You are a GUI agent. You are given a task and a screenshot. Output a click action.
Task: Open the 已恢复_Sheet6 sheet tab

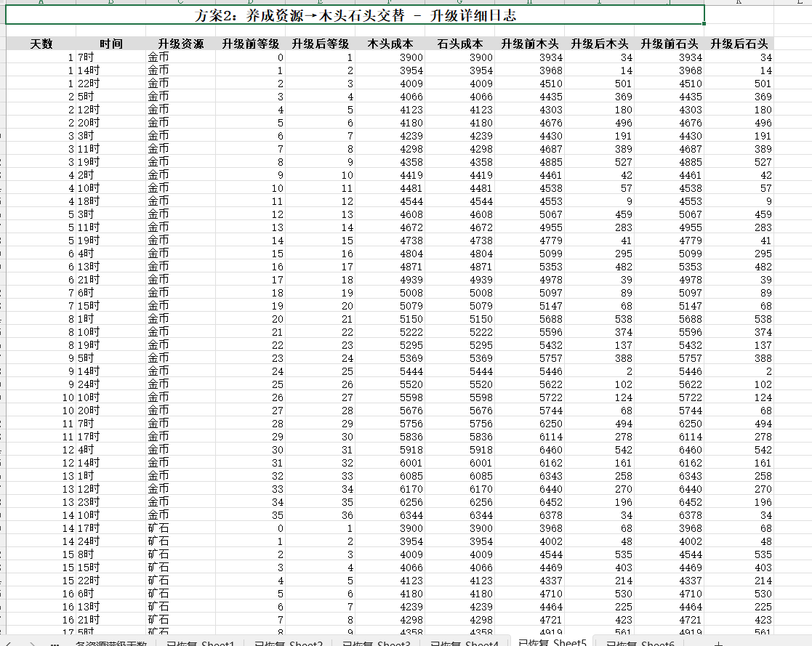[640, 643]
